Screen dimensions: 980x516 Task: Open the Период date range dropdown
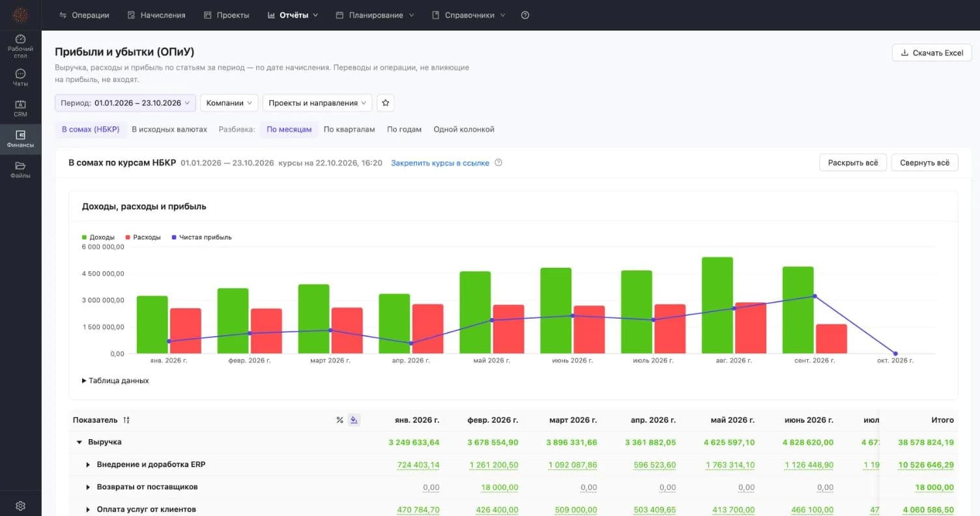click(x=125, y=103)
